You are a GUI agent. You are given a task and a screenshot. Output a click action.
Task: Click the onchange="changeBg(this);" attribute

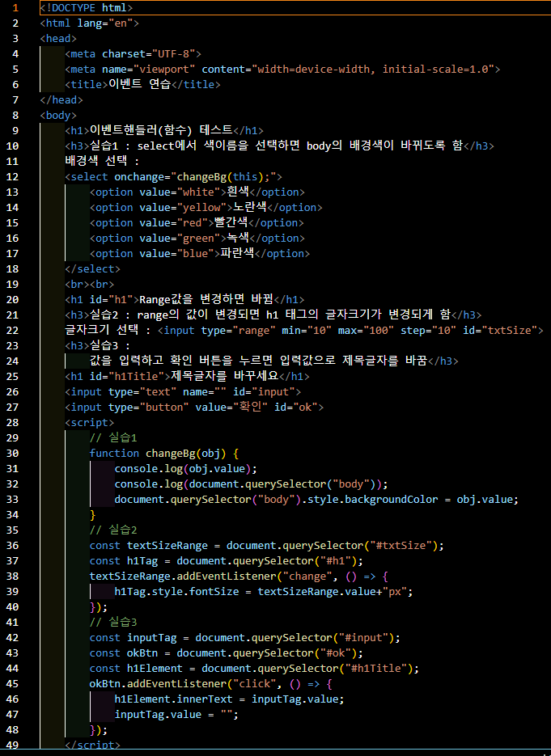(x=195, y=177)
